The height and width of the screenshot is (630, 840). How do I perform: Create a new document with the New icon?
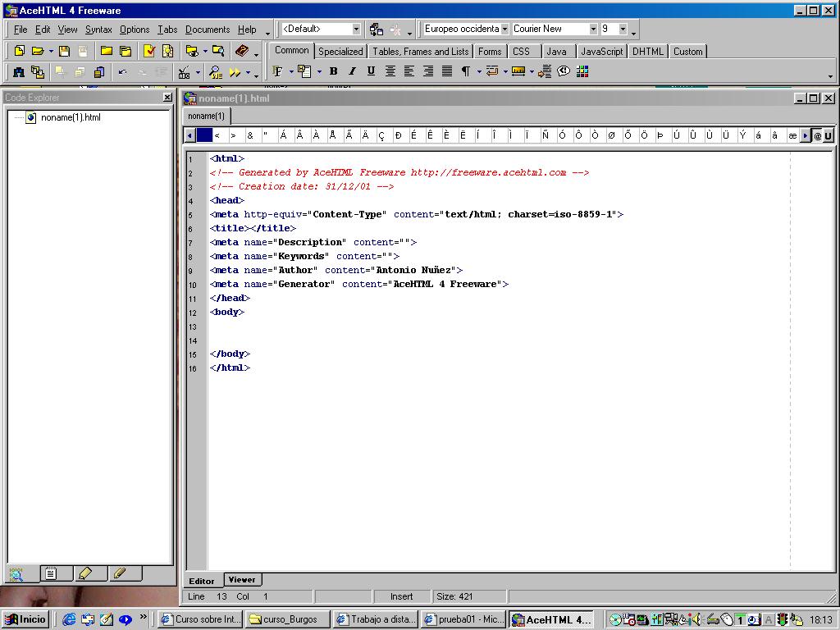pyautogui.click(x=20, y=51)
